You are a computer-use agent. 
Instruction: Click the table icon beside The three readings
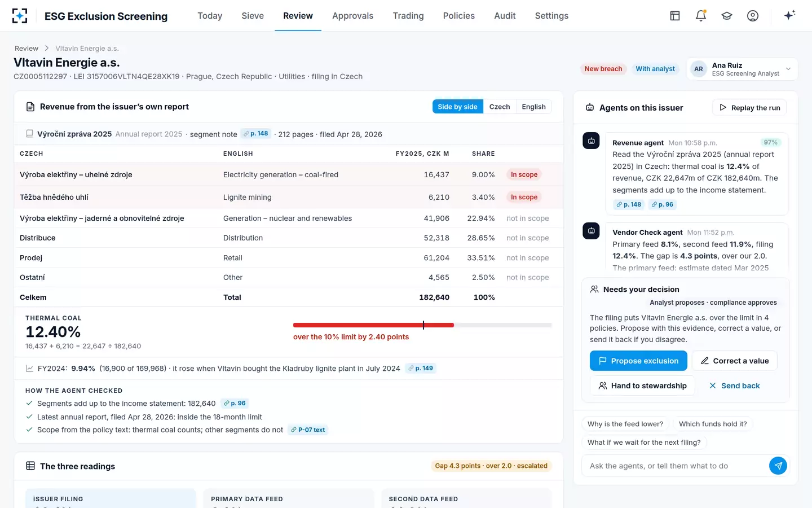tap(30, 466)
